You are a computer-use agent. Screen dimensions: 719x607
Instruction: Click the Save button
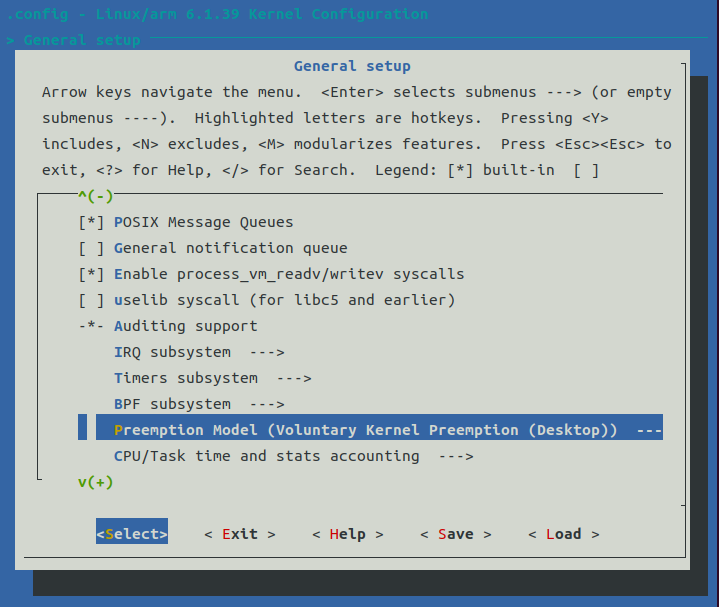coord(456,535)
